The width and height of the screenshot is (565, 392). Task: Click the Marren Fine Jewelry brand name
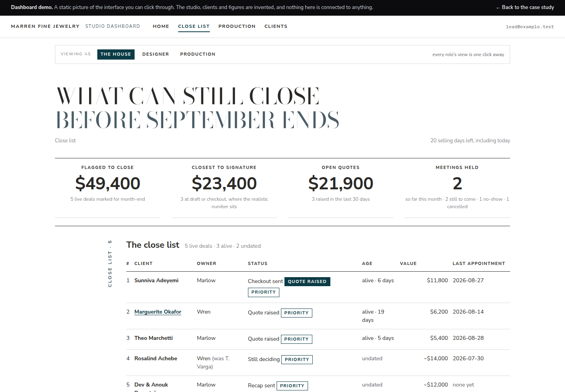[45, 26]
